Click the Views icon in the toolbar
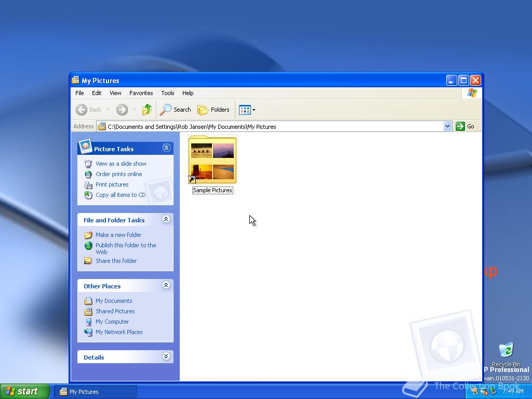 (245, 110)
